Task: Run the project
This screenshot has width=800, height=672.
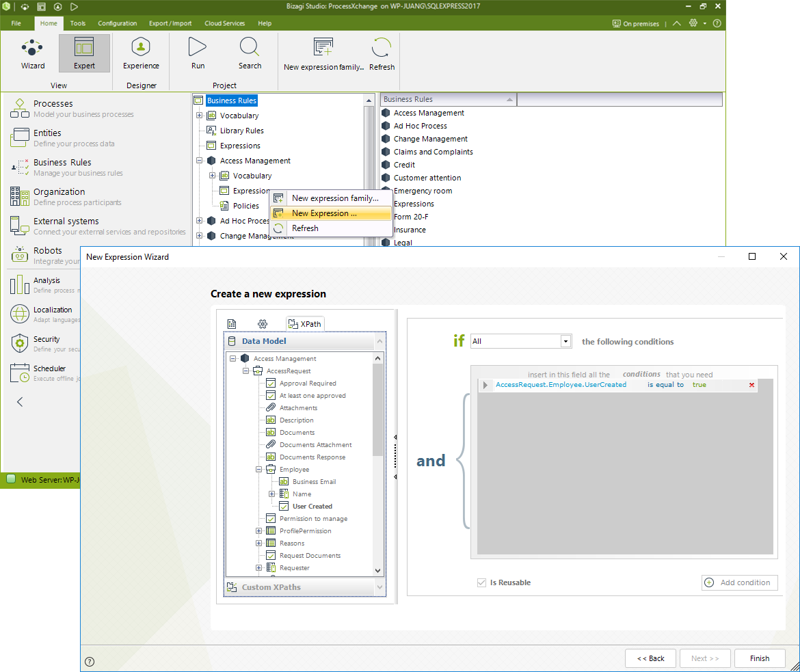Action: coord(198,53)
